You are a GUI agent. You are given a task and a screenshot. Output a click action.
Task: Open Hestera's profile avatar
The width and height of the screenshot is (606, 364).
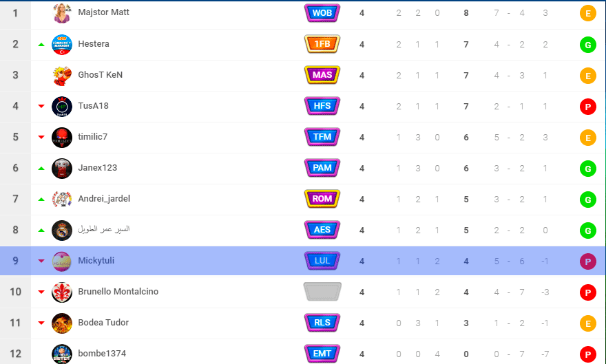click(62, 44)
